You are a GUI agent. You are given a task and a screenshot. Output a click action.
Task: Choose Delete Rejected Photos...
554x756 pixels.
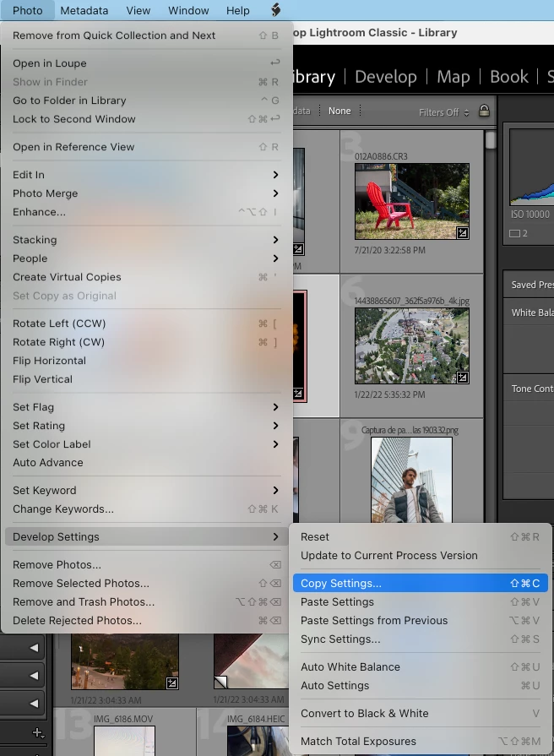pos(145,620)
